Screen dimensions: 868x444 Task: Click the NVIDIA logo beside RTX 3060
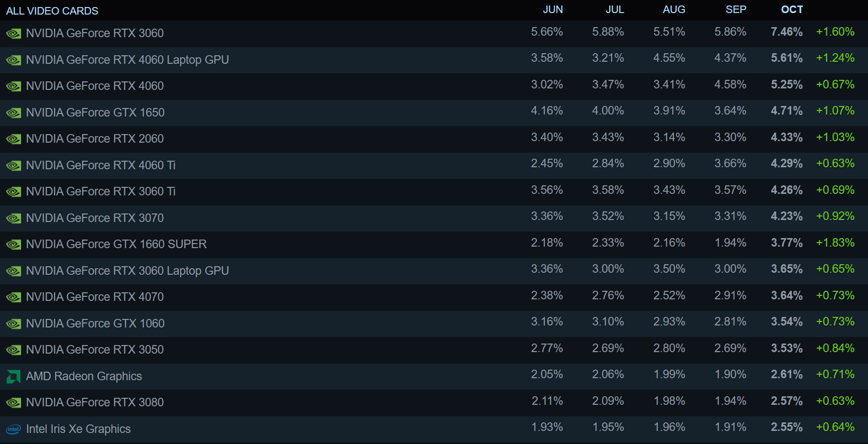(14, 34)
